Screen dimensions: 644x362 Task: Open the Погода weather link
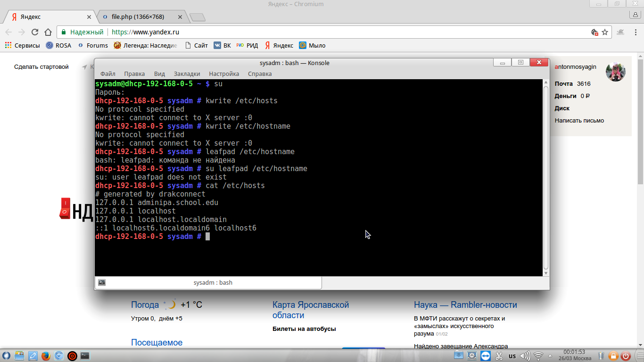145,305
